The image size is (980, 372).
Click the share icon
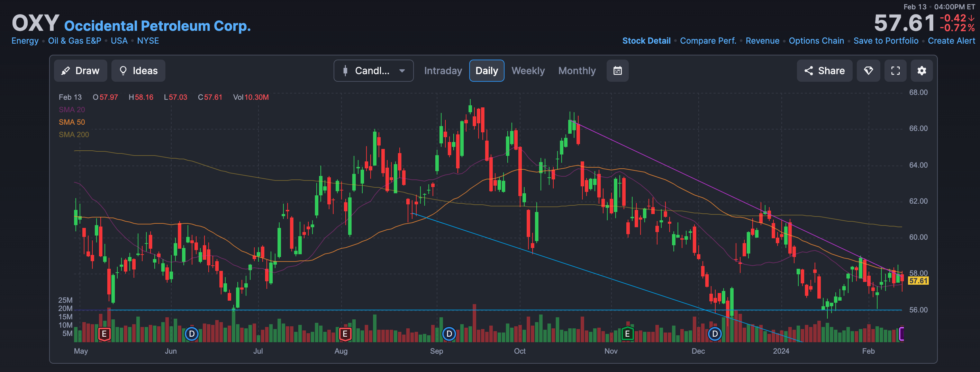coord(808,70)
